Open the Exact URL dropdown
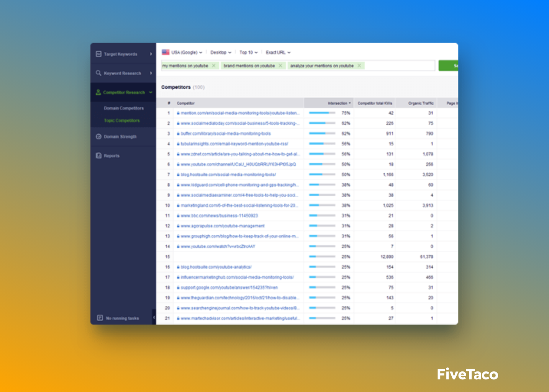 tap(277, 52)
